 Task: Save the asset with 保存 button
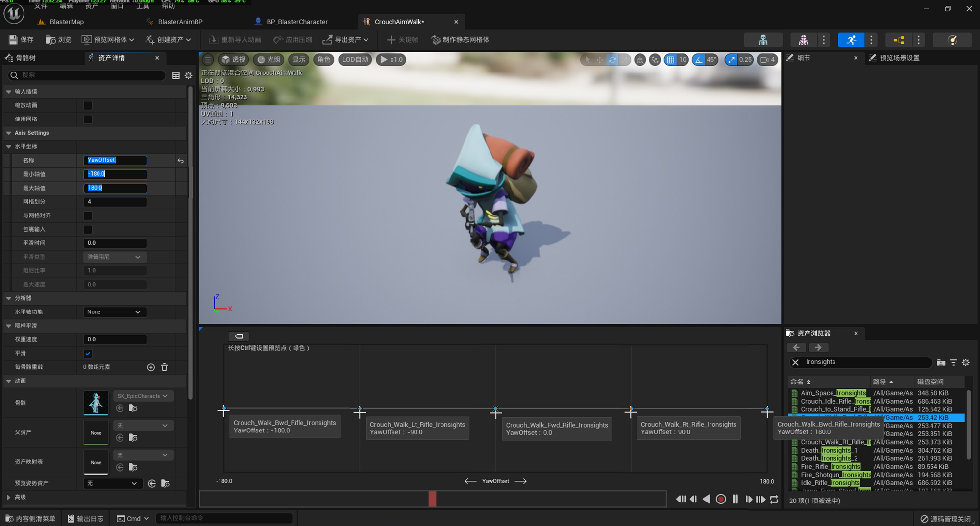coord(21,40)
